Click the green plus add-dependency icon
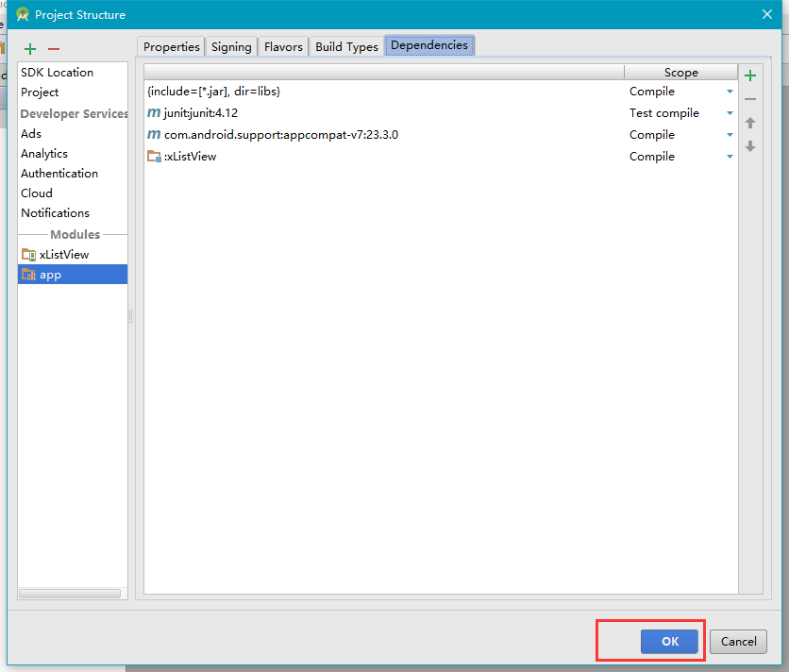 click(750, 76)
